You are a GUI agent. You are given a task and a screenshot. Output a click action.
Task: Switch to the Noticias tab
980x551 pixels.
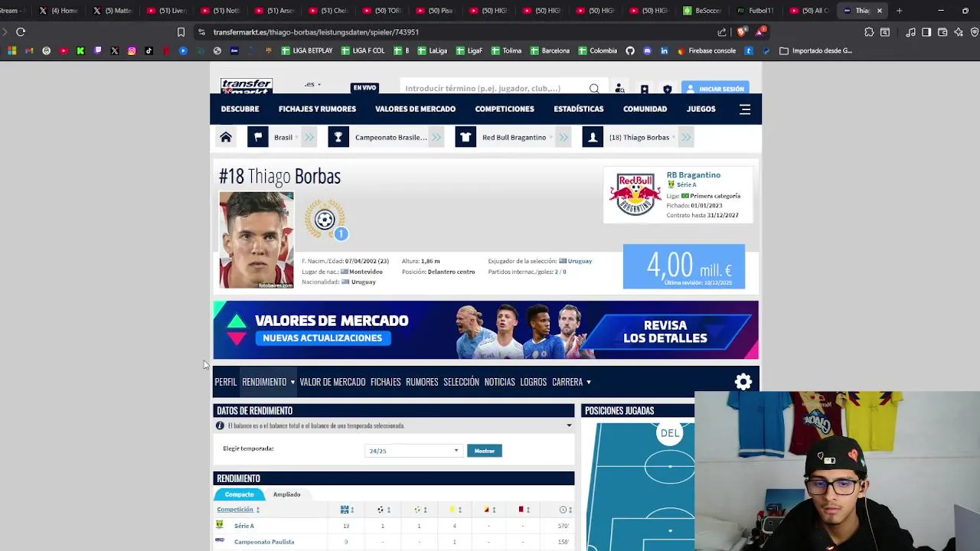499,382
